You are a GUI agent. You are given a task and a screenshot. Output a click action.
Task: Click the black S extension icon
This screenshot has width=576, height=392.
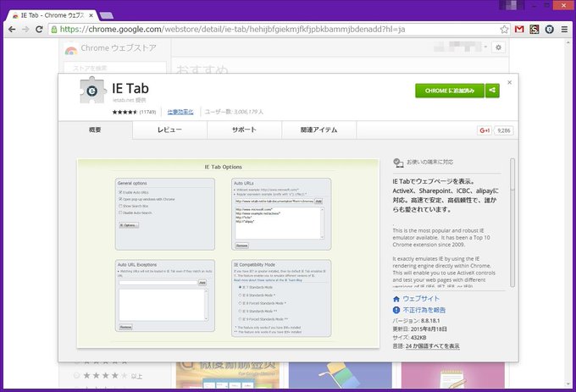click(534, 30)
